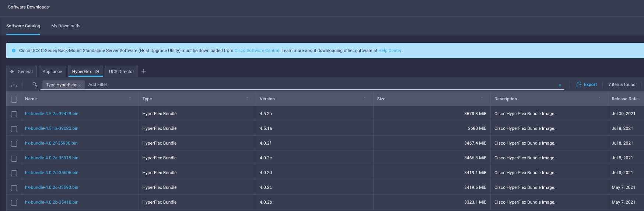This screenshot has width=644, height=211.
Task: Select the General tab
Action: point(21,72)
